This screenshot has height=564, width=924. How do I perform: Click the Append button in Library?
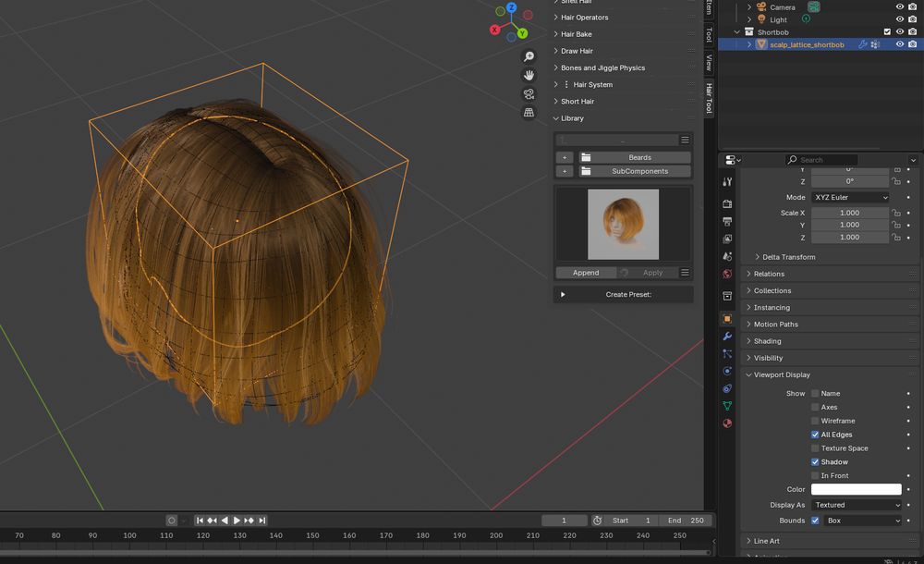[x=586, y=273]
